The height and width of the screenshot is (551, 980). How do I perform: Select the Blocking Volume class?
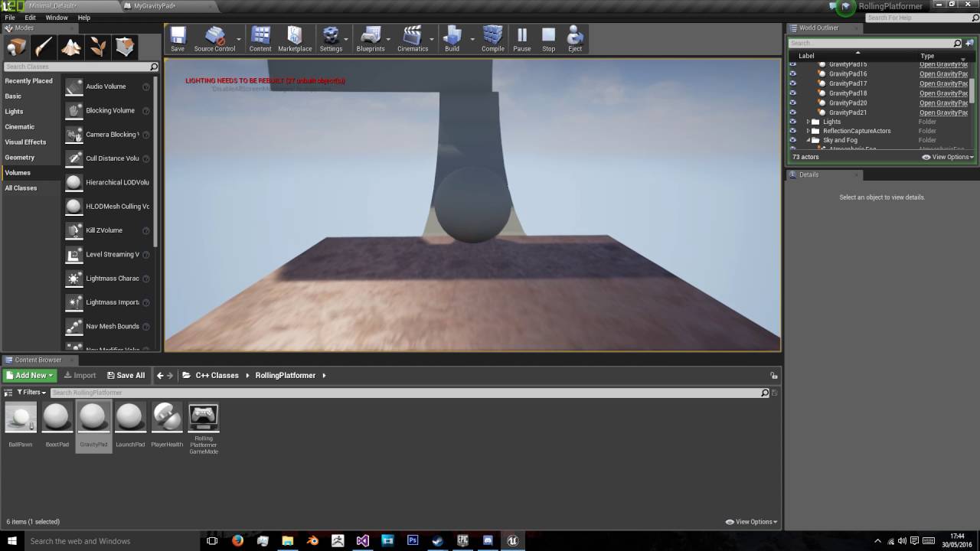point(109,110)
